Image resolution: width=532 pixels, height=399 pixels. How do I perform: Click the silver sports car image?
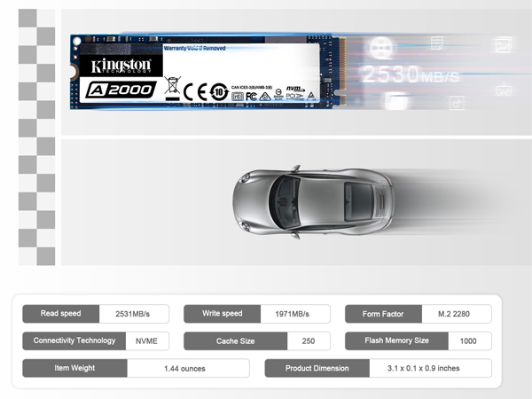(x=313, y=202)
